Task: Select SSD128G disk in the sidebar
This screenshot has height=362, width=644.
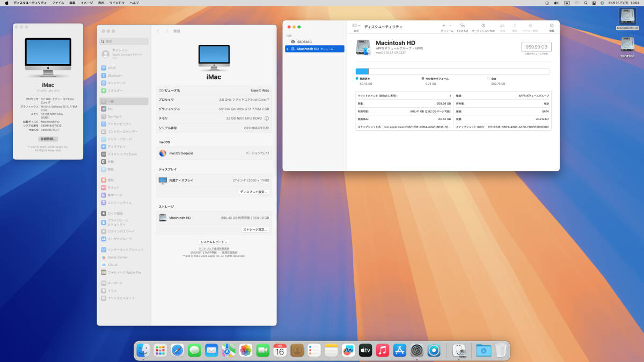Action: pyautogui.click(x=304, y=41)
